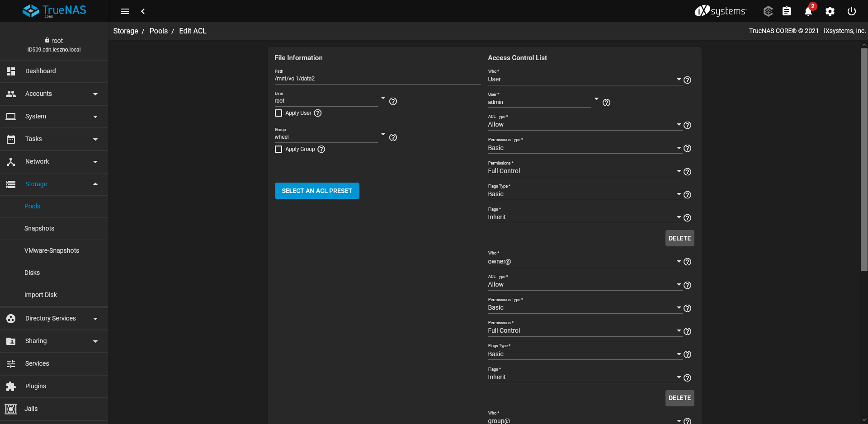Screen dimensions: 868x424
Task: Enable the Apply User checkbox
Action: click(x=278, y=113)
